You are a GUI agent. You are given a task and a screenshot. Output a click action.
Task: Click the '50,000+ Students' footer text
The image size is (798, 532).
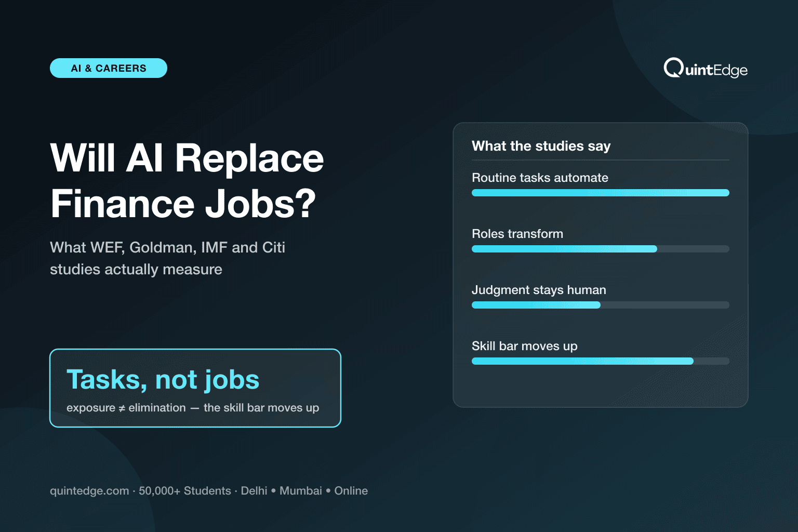pos(185,491)
